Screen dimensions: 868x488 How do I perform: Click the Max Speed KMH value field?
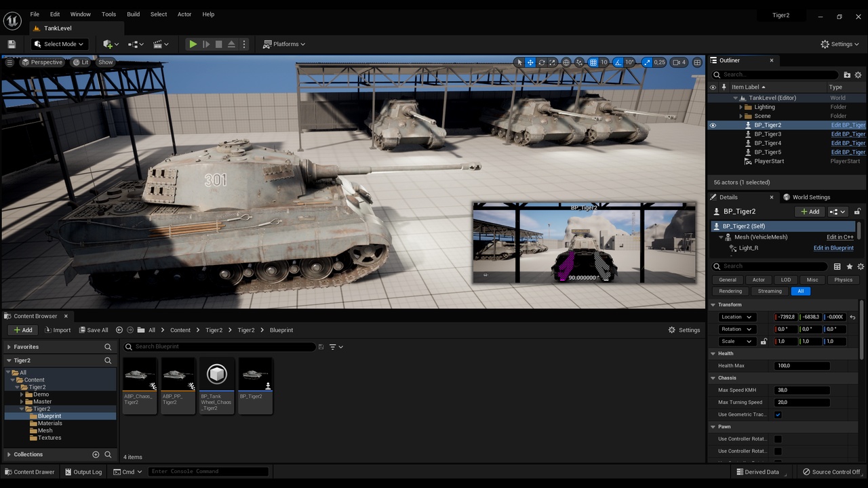[802, 390]
